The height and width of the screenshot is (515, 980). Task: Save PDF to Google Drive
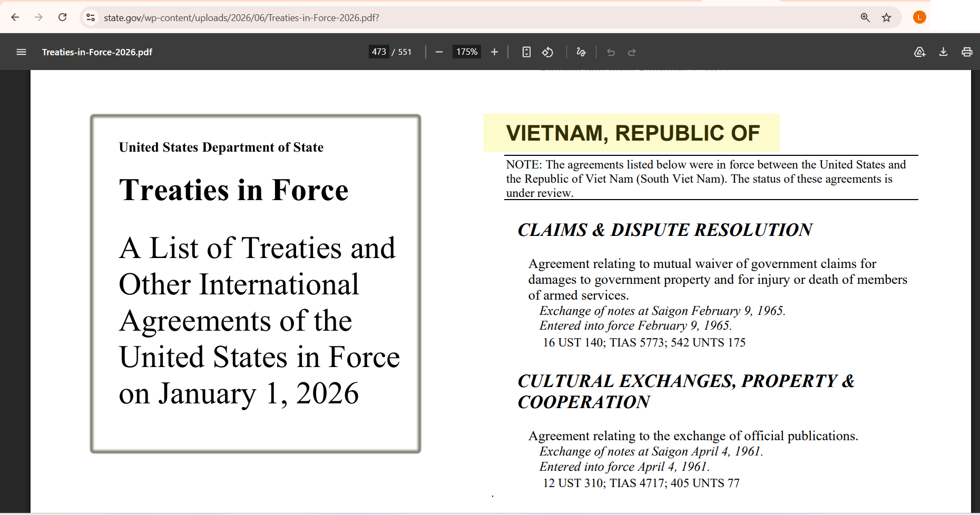(919, 52)
